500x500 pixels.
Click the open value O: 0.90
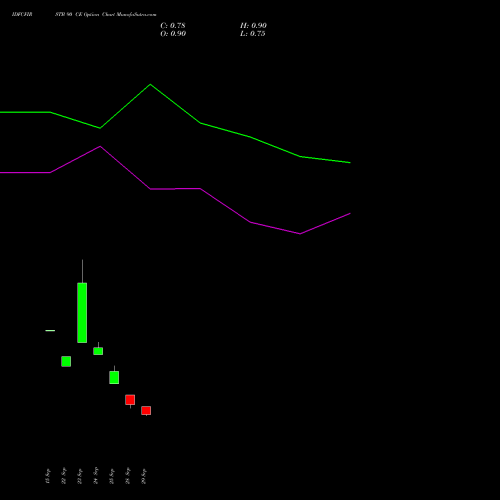[x=173, y=34]
